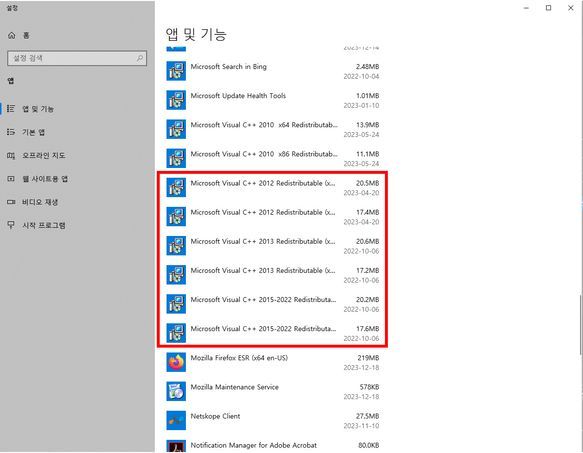Select Microsoft Update Health Tools entry
Viewport: 583px width, 453px height.
point(273,100)
